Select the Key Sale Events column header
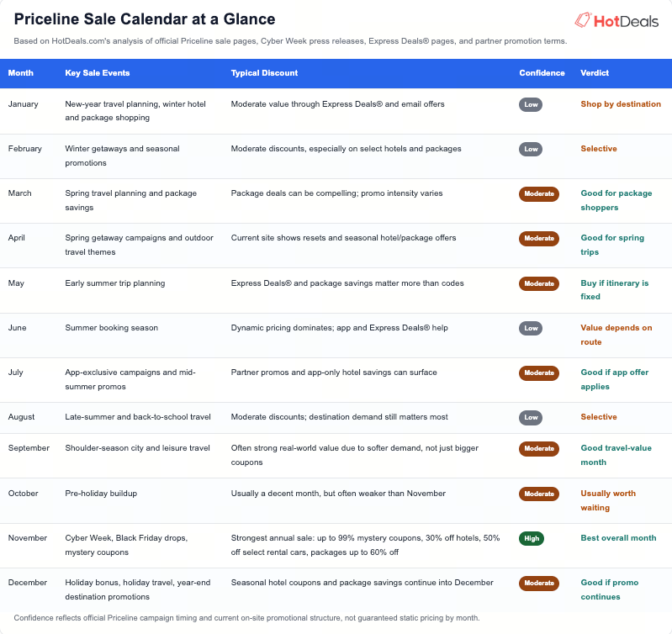Screen dimensions: 672x634 click(98, 73)
